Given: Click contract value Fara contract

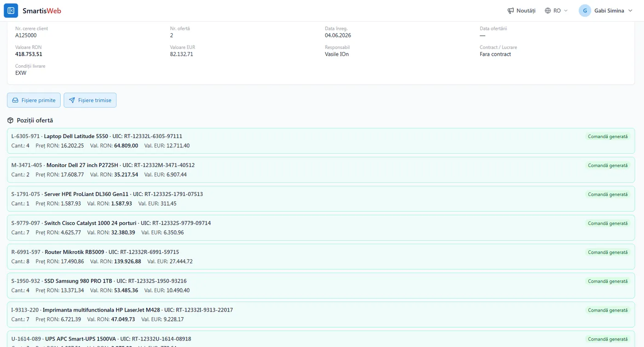Looking at the screenshot, I should pyautogui.click(x=495, y=54).
